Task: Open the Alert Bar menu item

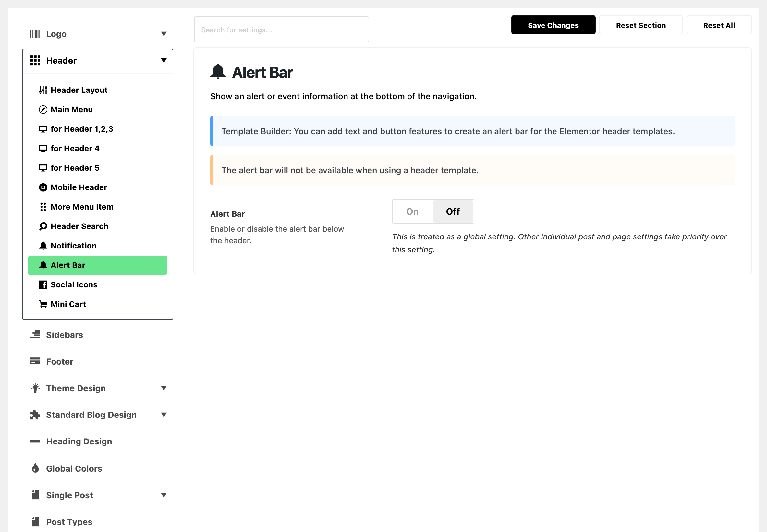Action: coord(98,265)
